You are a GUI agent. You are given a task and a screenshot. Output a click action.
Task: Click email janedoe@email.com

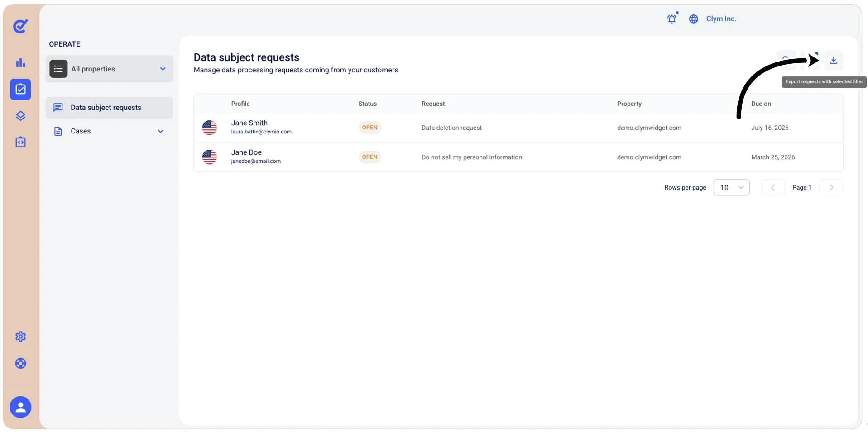(256, 161)
